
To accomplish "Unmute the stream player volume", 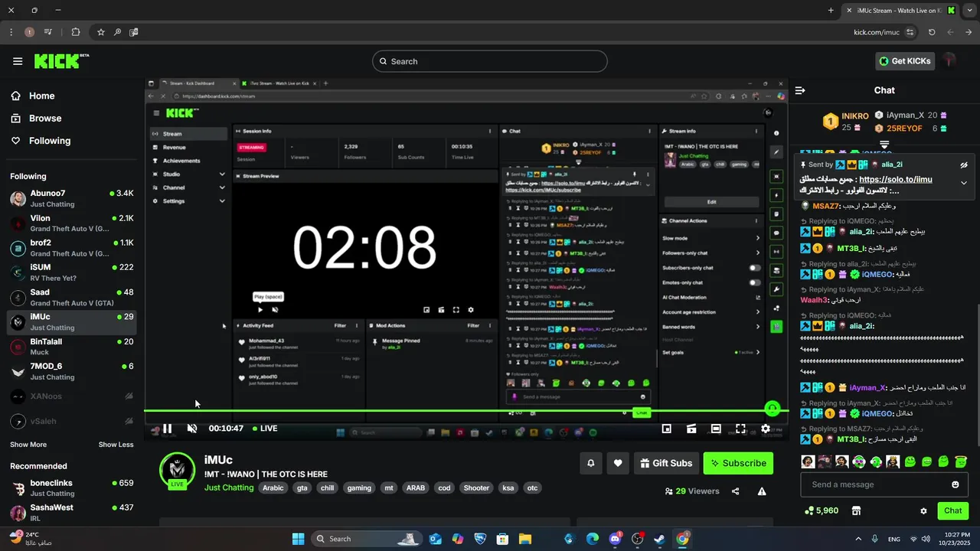I will point(192,429).
